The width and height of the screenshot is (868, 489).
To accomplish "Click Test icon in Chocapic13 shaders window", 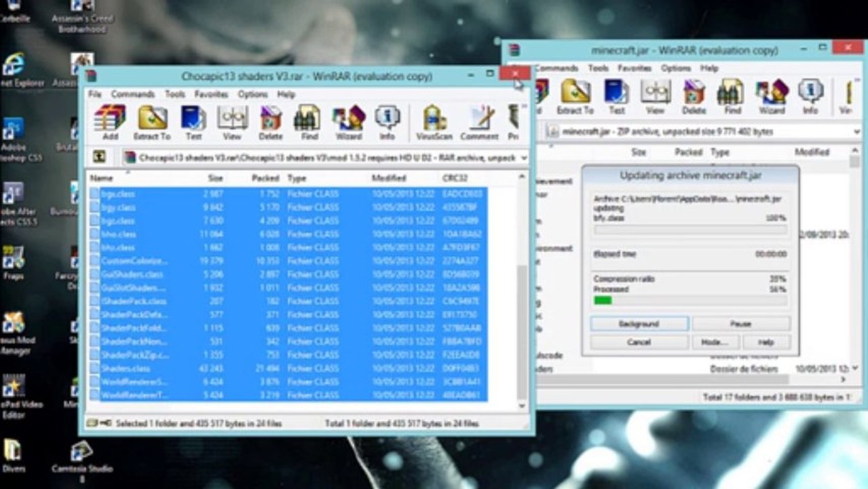I will (x=193, y=122).
